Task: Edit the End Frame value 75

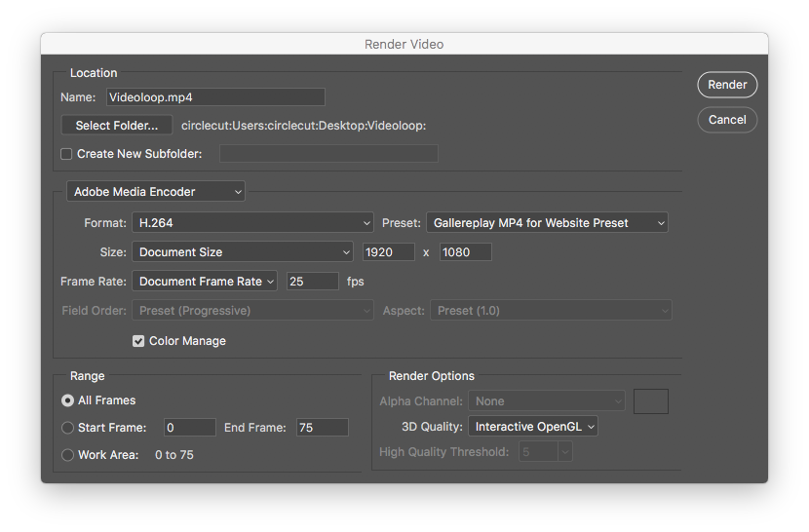Action: 323,428
